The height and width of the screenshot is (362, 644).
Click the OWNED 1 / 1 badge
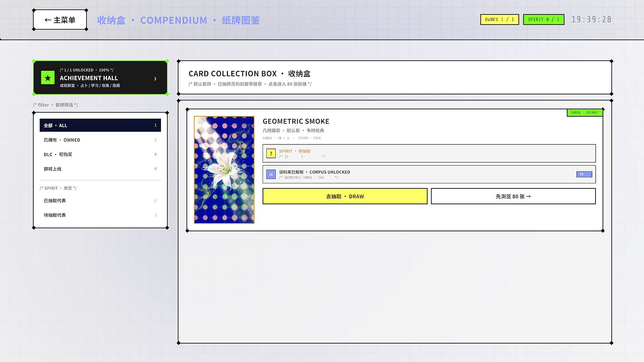click(499, 19)
